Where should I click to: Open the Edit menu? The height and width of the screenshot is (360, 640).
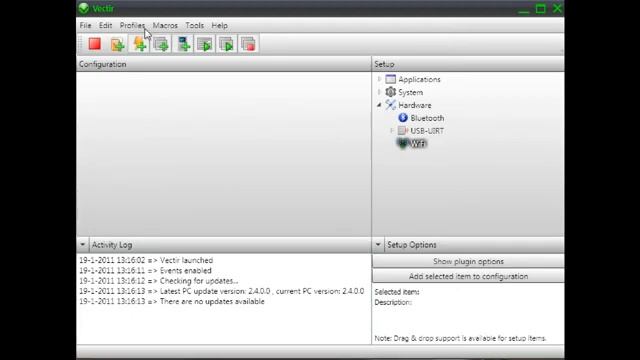pyautogui.click(x=105, y=25)
